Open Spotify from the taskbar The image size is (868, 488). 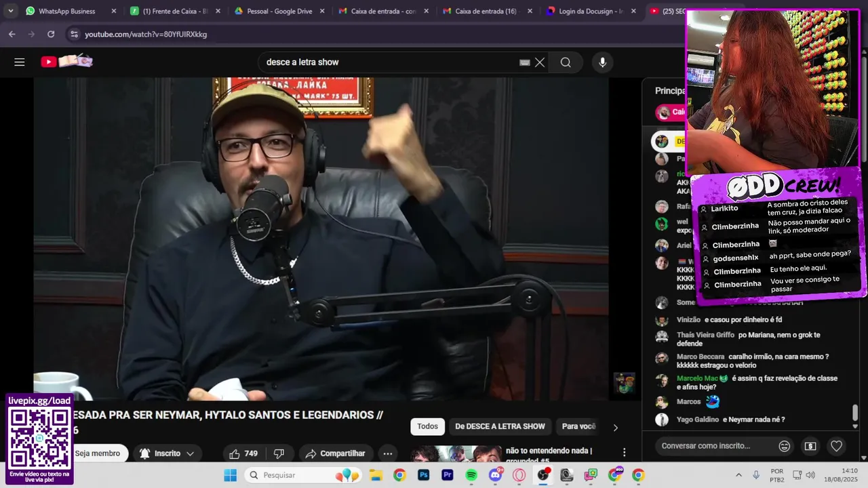pos(471,475)
